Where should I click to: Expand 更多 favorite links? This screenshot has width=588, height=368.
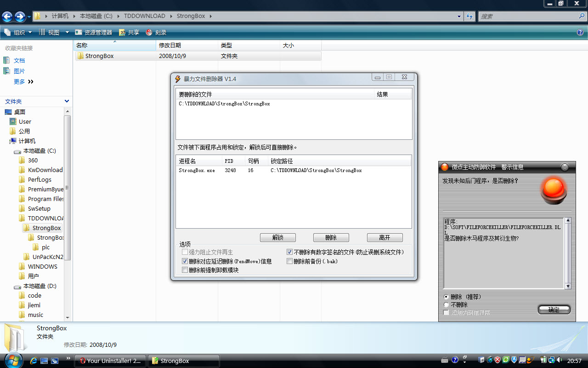pyautogui.click(x=24, y=81)
